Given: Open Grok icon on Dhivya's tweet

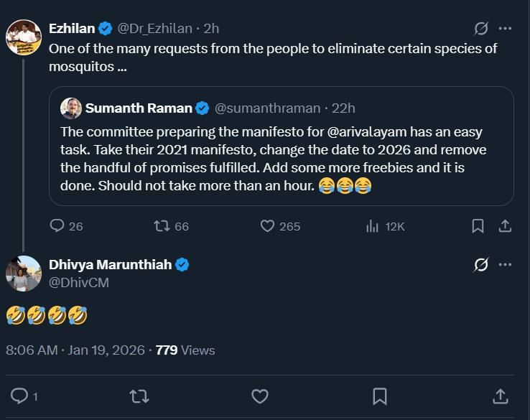Looking at the screenshot, I should tap(481, 265).
